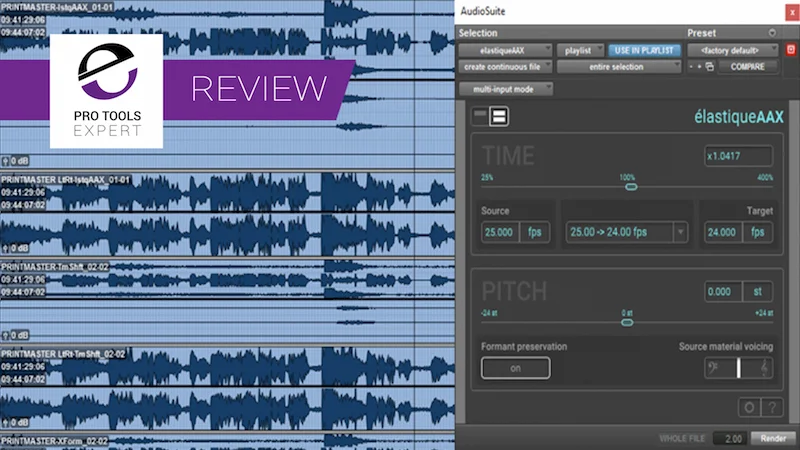Click the COMPARE button
The height and width of the screenshot is (450, 800).
(x=747, y=67)
